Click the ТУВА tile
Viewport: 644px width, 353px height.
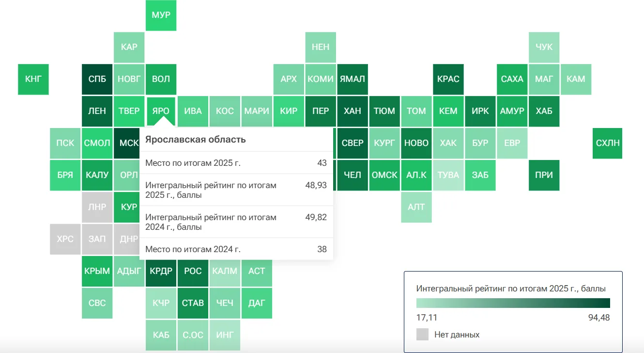(x=448, y=175)
